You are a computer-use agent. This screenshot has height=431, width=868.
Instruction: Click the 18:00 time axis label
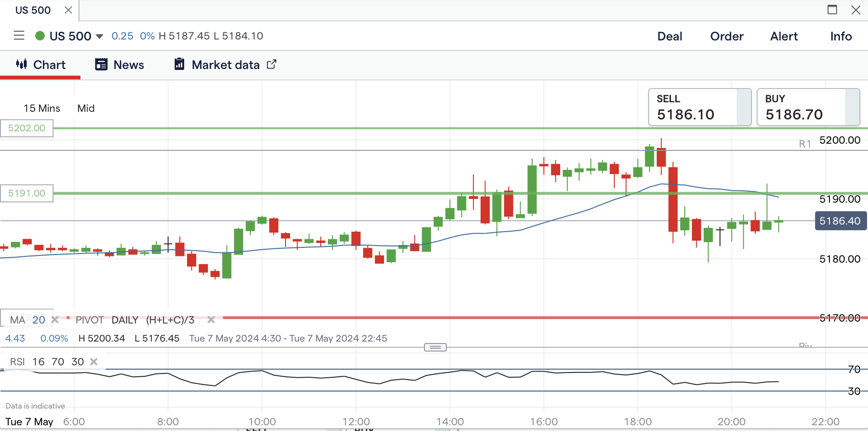(638, 421)
